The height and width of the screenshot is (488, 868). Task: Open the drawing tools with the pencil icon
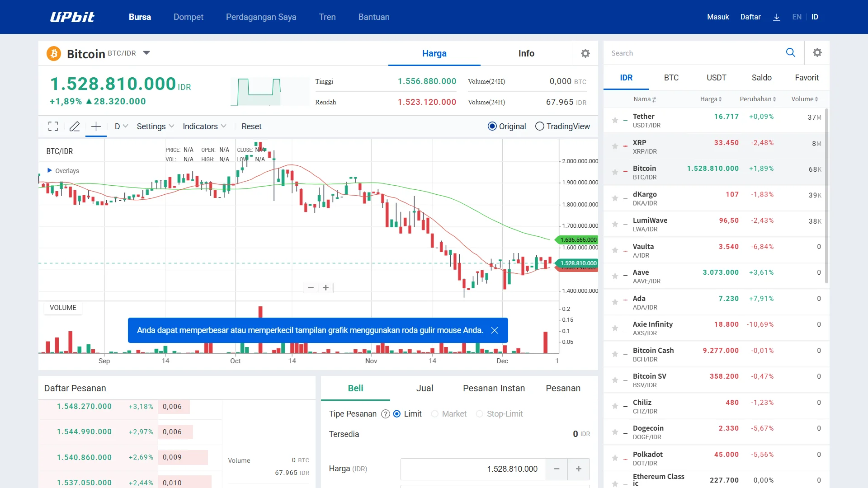75,127
